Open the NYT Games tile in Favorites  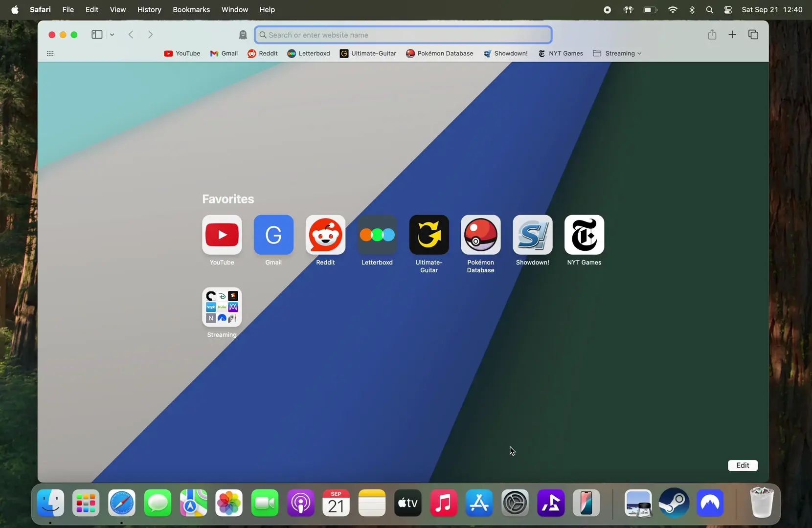click(x=585, y=235)
